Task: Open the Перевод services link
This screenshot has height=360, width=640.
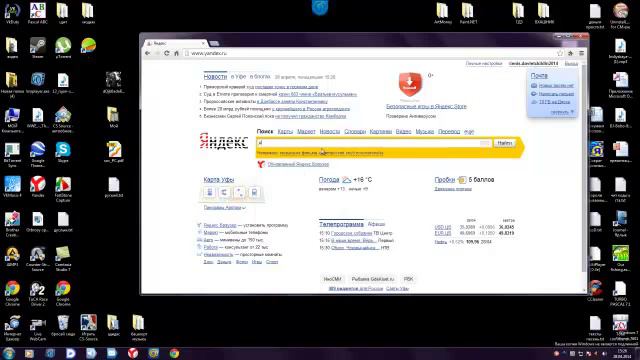Action: coord(449,131)
